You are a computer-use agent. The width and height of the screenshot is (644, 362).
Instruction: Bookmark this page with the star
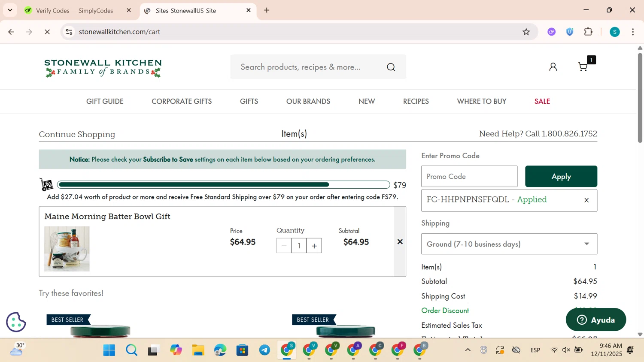click(526, 32)
